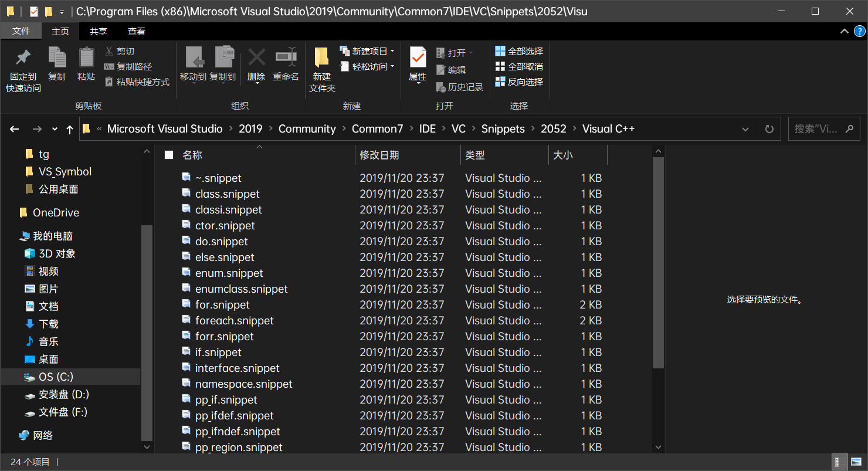Click the History (历史记录) icon
This screenshot has width=868, height=471.
pos(441,87)
